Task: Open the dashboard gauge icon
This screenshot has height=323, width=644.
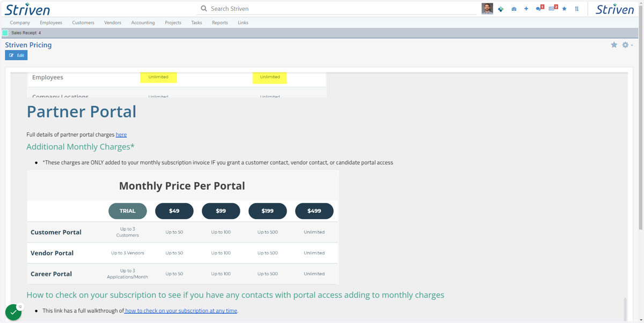Action: tap(514, 9)
